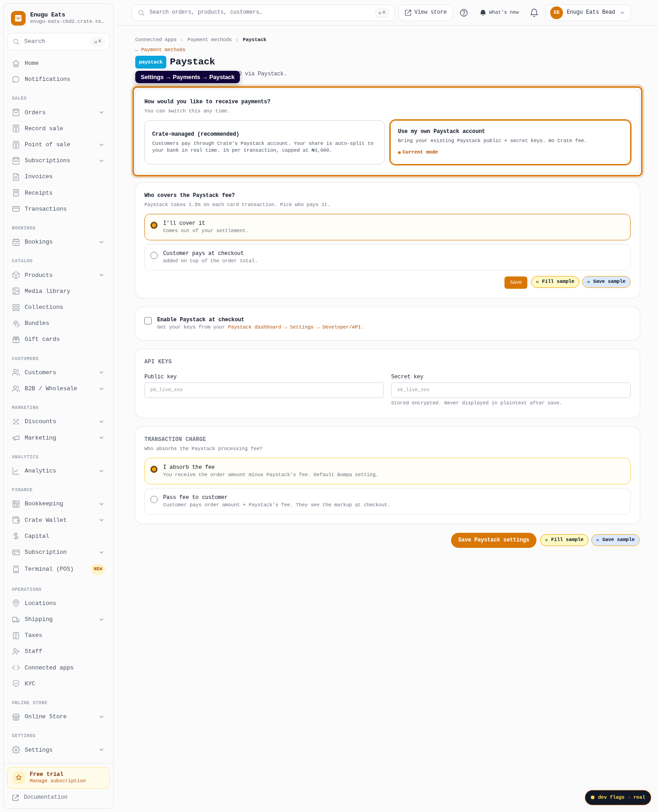
Task: Click dev flags real badge
Action: [x=618, y=797]
